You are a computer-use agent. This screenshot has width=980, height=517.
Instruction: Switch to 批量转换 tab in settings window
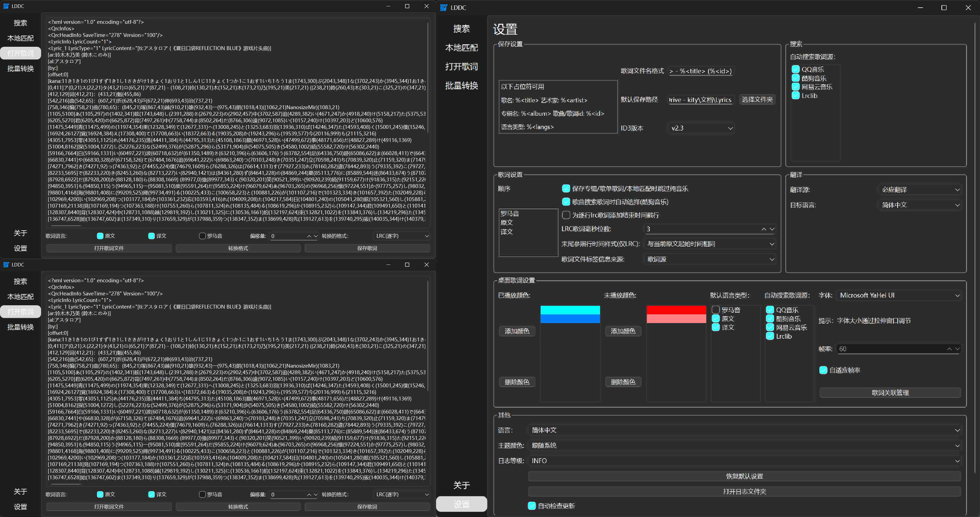462,86
